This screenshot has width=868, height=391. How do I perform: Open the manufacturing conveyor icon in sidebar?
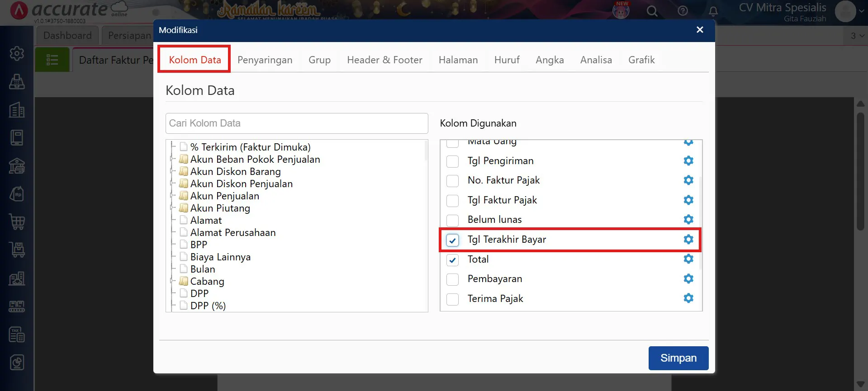click(17, 306)
